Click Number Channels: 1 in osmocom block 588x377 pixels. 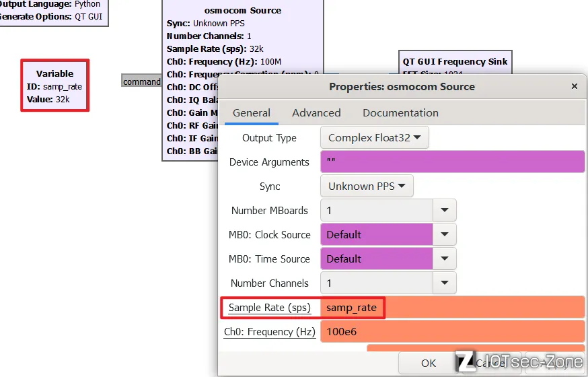click(209, 36)
